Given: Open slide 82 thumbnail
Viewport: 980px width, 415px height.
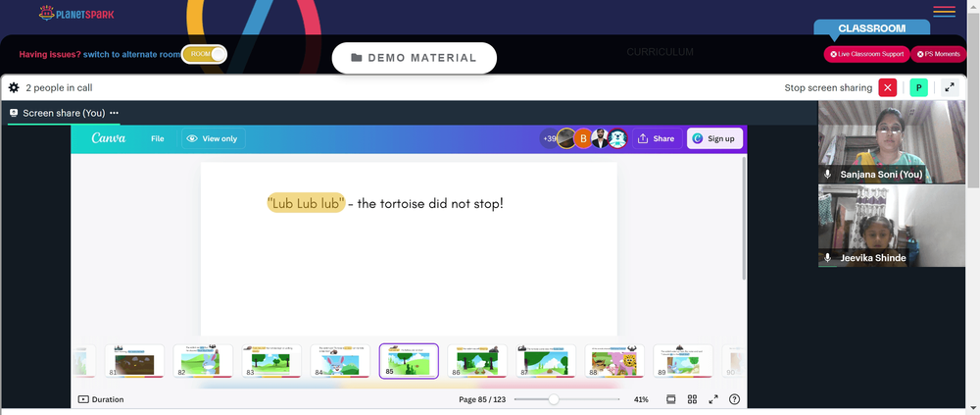Looking at the screenshot, I should [x=203, y=361].
